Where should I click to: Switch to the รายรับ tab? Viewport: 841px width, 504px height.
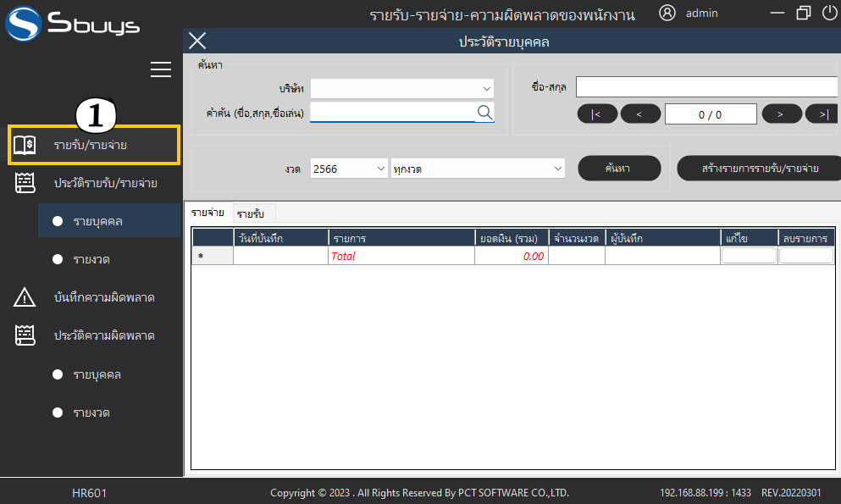coord(250,213)
